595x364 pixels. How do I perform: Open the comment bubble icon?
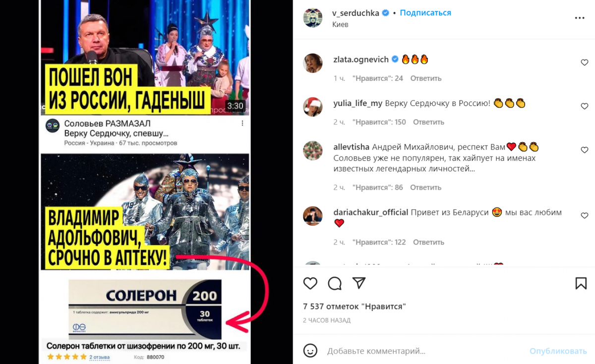tap(335, 283)
